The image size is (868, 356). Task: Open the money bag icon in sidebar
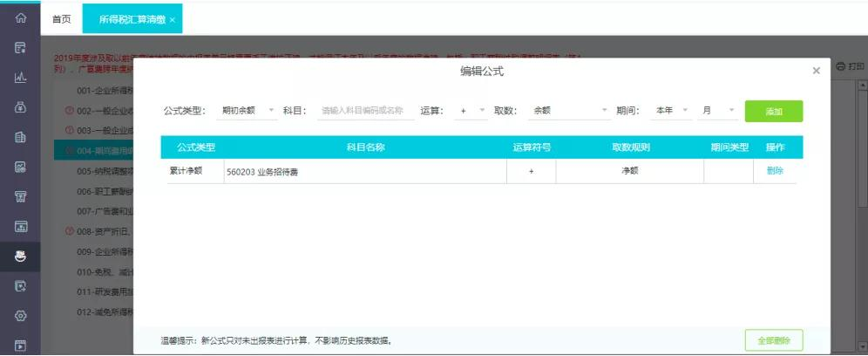pyautogui.click(x=21, y=107)
